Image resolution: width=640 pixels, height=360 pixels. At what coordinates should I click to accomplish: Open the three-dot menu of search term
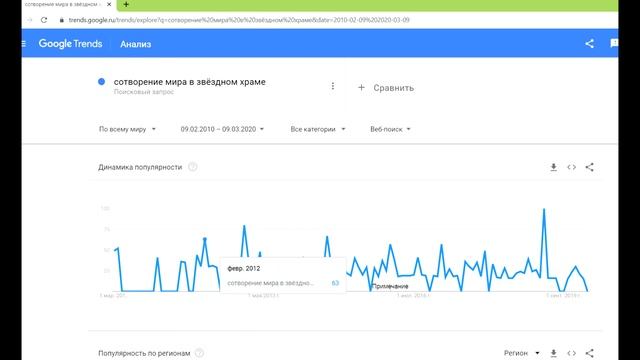pyautogui.click(x=333, y=86)
